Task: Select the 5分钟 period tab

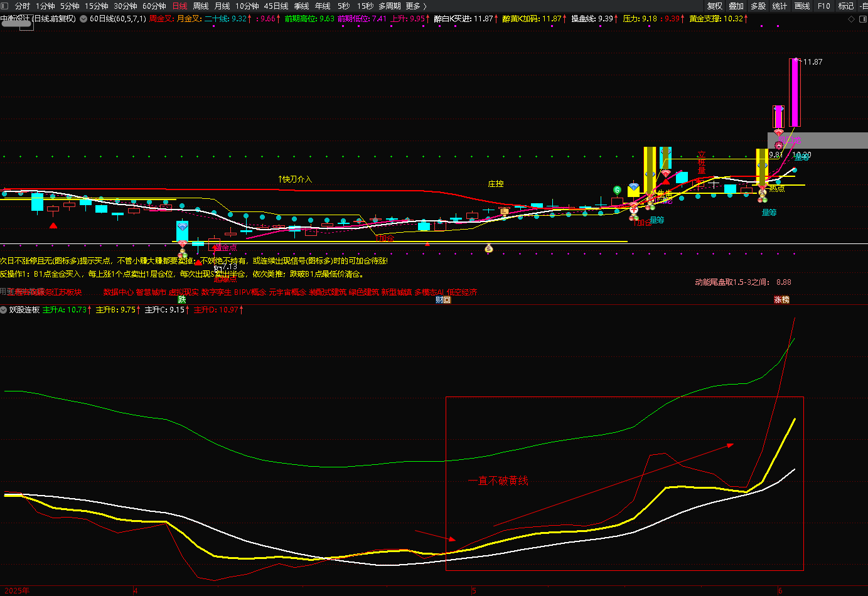Action: click(70, 6)
